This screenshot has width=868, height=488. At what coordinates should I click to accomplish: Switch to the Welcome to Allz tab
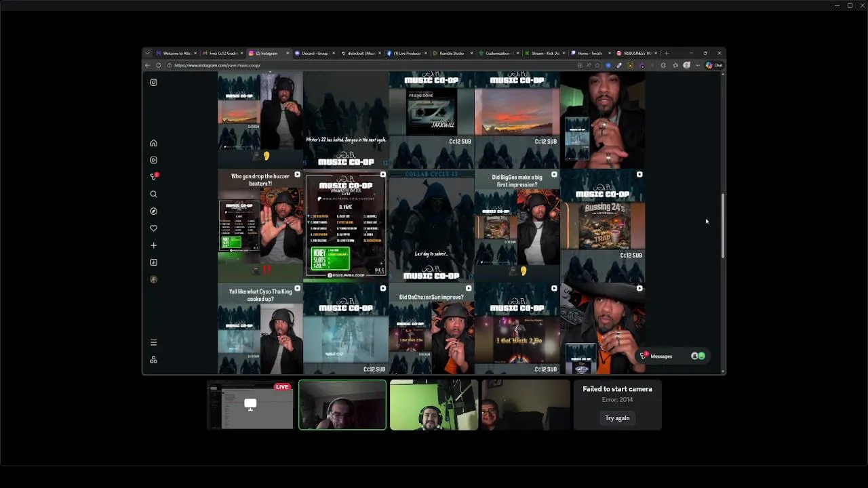pyautogui.click(x=176, y=53)
